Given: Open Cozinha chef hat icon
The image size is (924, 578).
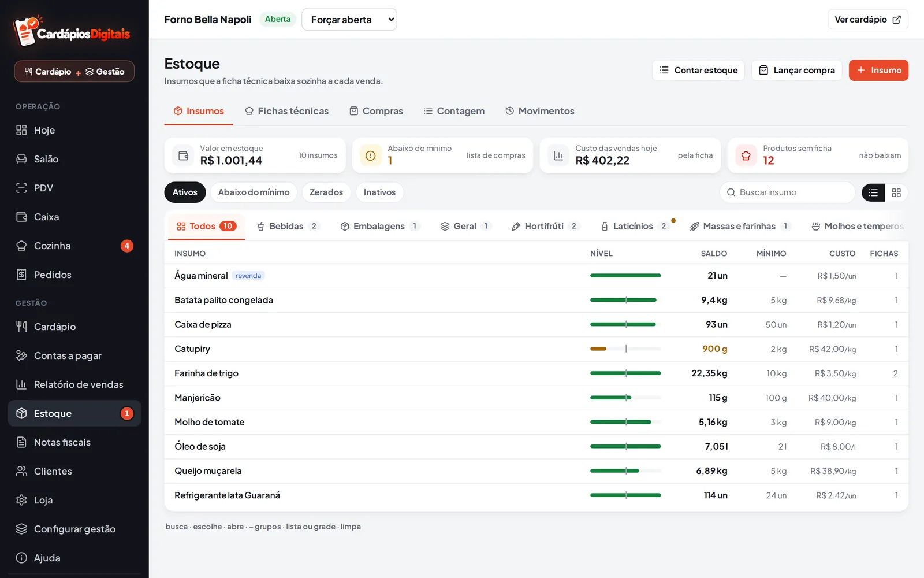Looking at the screenshot, I should click(21, 246).
